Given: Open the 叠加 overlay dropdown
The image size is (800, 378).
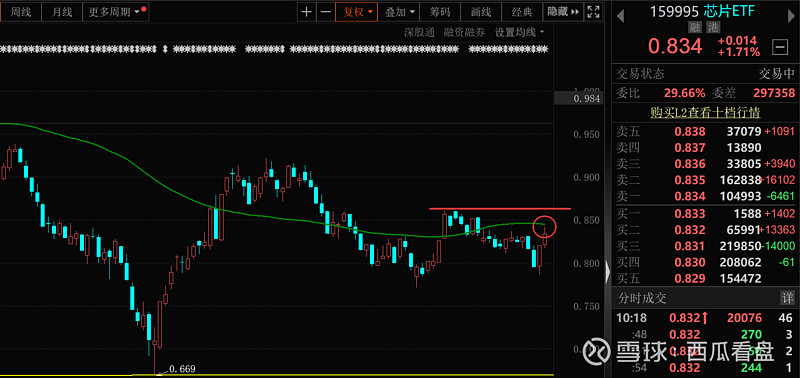Looking at the screenshot, I should 399,12.
